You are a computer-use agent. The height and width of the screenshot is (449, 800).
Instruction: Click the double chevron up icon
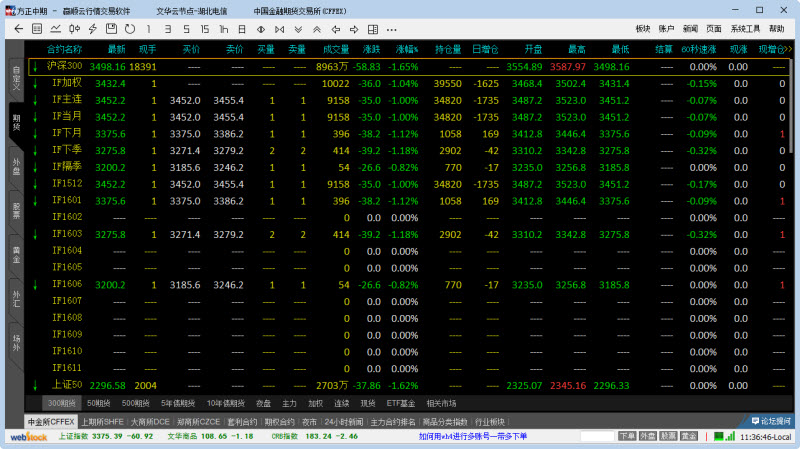coord(317,29)
